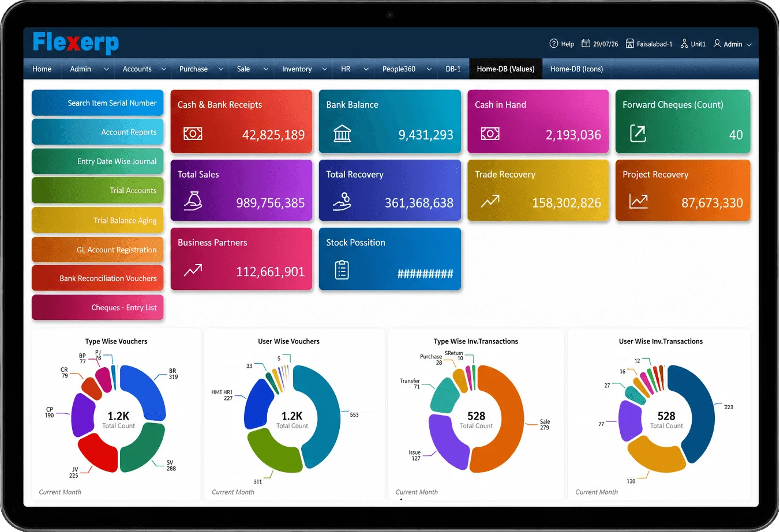Click the Help question mark icon
780x532 pixels.
coord(554,44)
